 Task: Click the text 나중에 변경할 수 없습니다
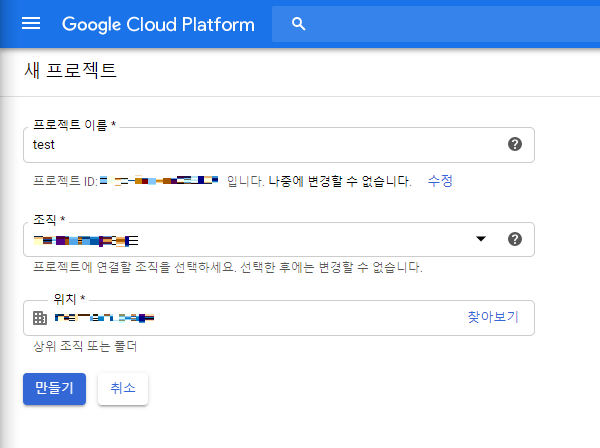click(340, 181)
